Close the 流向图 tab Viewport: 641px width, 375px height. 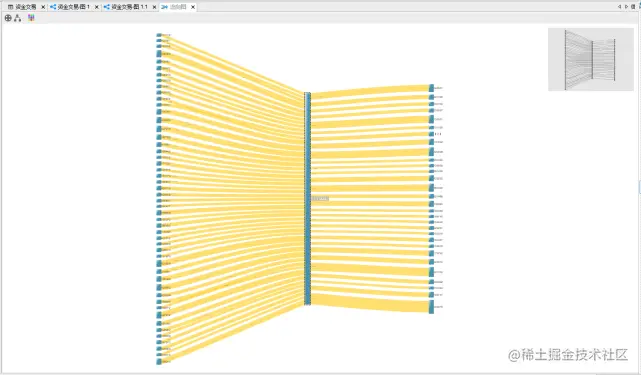(193, 7)
